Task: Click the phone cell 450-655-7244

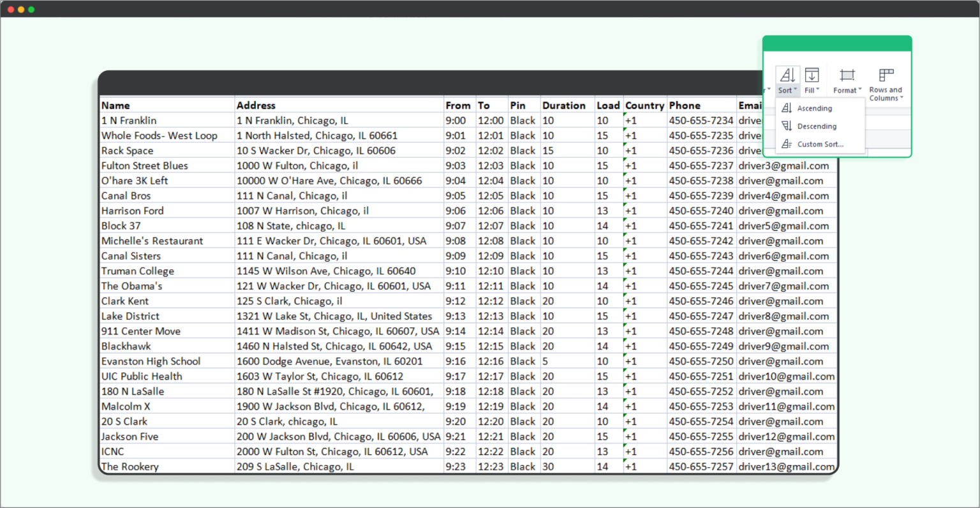Action: point(701,271)
